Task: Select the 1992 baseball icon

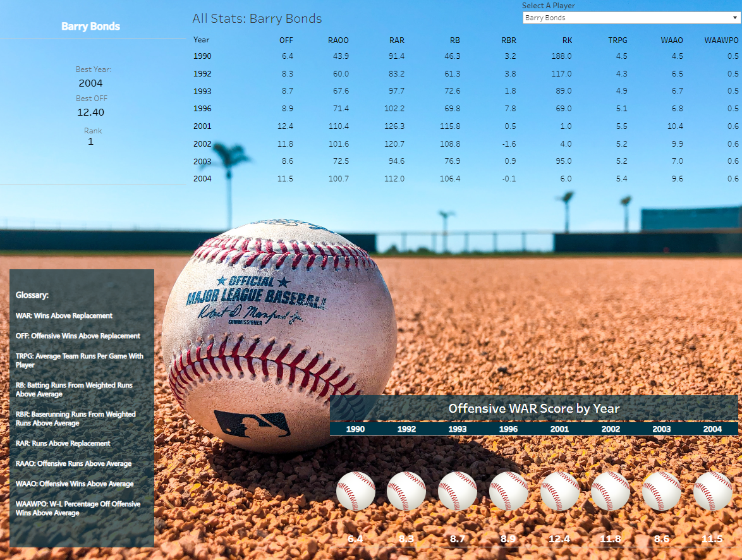Action: click(x=406, y=490)
